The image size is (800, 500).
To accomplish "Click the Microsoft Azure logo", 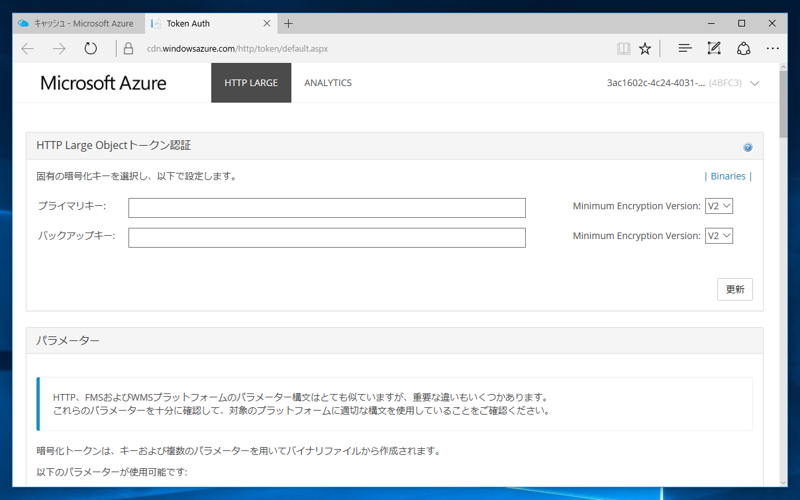I will coord(103,83).
